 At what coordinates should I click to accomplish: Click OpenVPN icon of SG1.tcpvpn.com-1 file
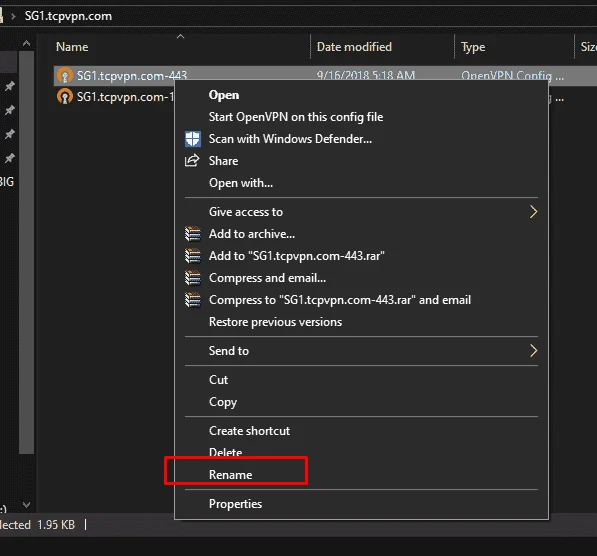[64, 97]
